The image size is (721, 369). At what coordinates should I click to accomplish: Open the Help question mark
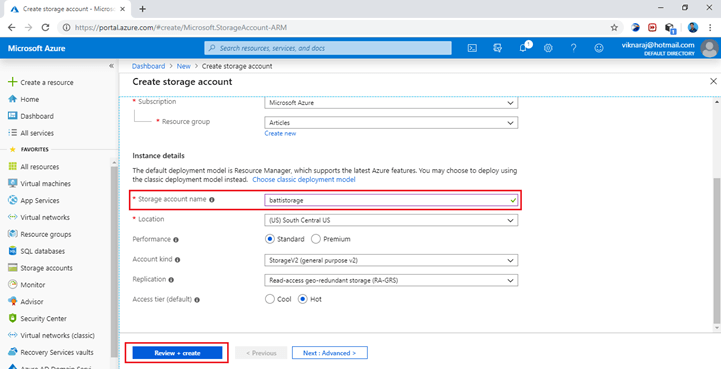coord(573,48)
